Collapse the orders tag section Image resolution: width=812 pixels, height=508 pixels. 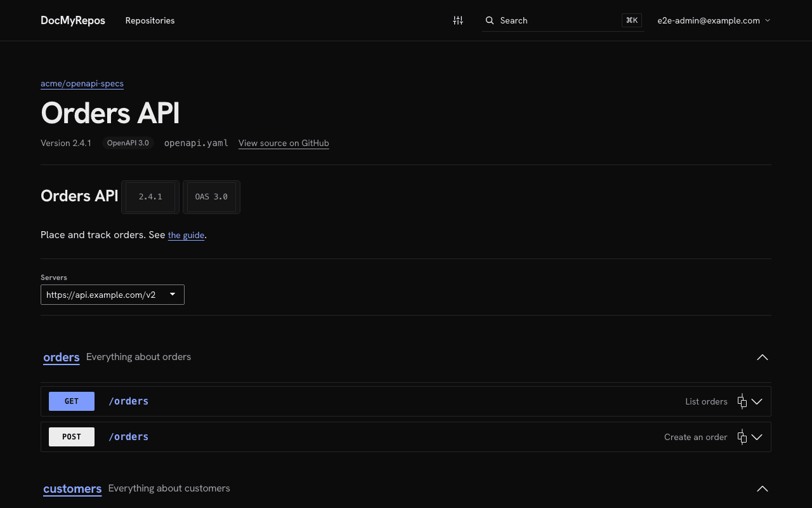pyautogui.click(x=763, y=357)
